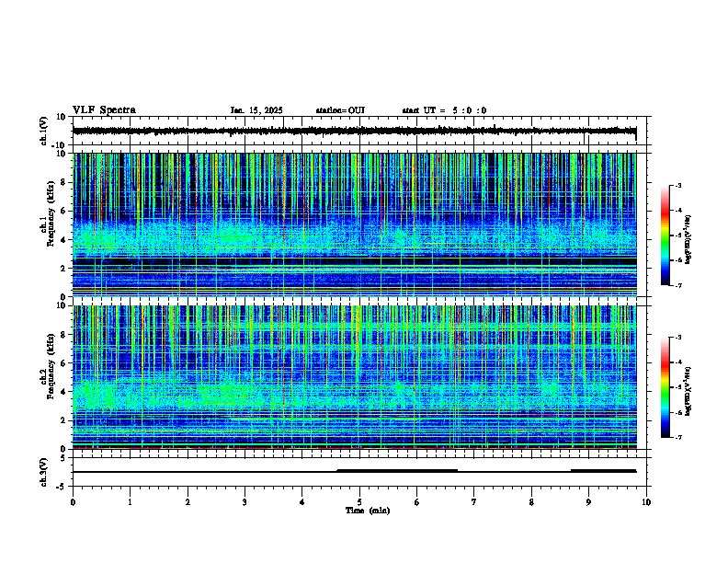This screenshot has height=563, width=728.
Task: Click time axis tick label "8"
Action: click(531, 502)
